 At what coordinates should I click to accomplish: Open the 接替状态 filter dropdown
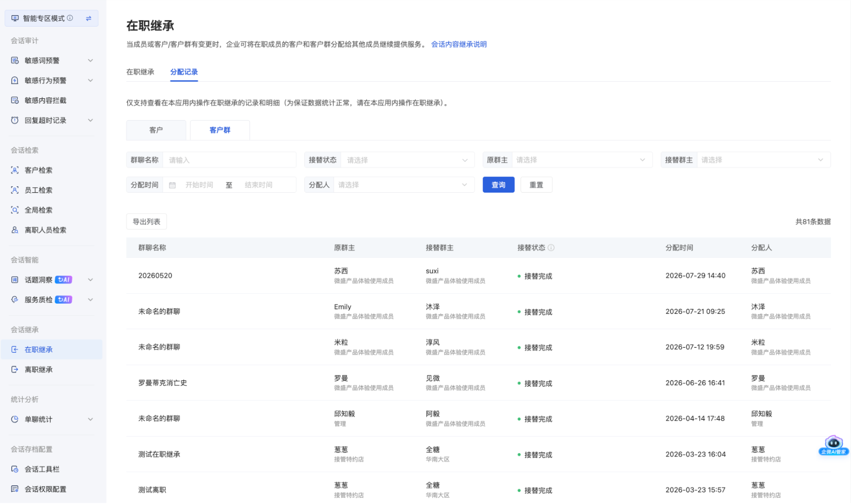tap(407, 160)
